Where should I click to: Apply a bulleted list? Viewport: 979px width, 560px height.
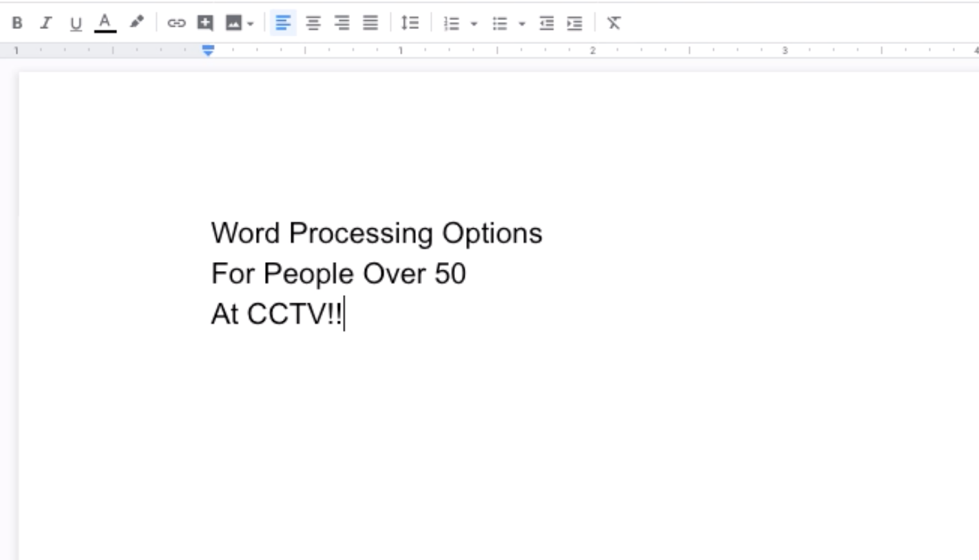pyautogui.click(x=500, y=24)
